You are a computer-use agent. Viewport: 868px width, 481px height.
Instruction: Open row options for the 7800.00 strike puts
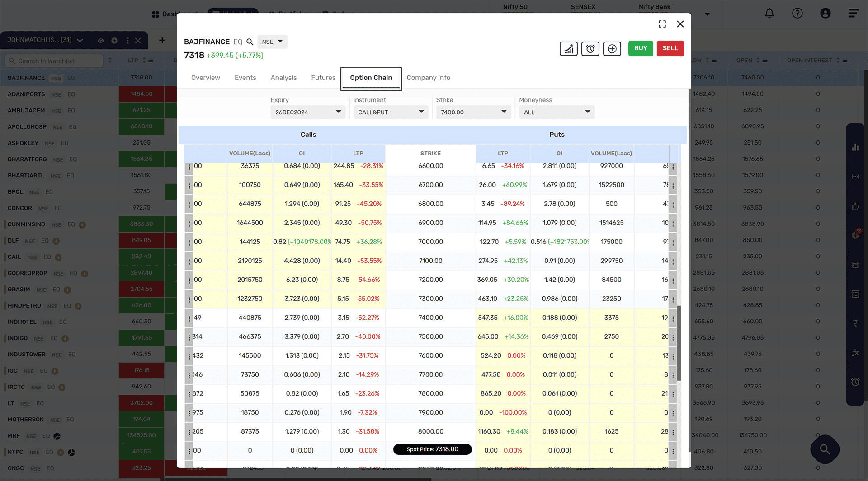click(673, 394)
